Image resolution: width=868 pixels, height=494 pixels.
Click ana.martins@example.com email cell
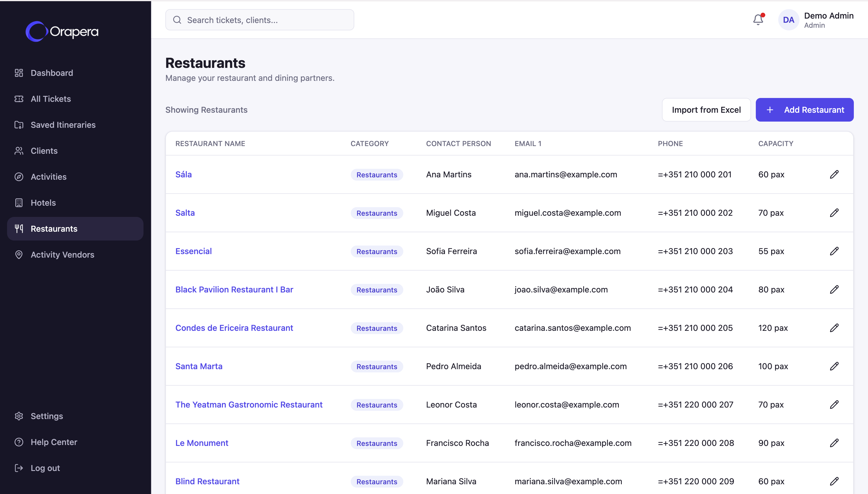(566, 174)
